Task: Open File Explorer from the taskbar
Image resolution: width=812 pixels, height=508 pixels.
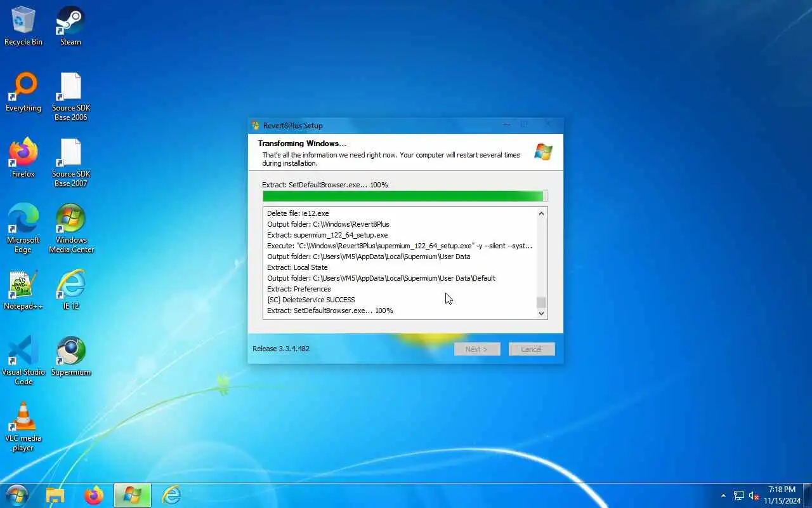Action: 55,495
